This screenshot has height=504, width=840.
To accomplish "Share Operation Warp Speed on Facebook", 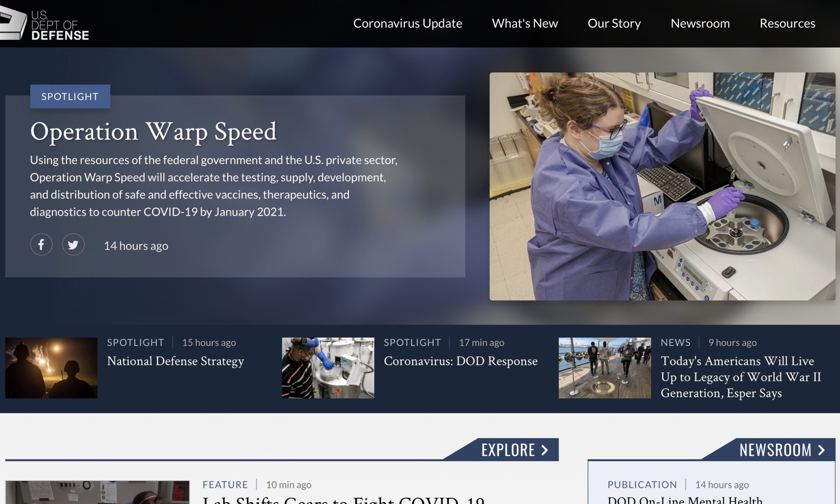I will coord(41,244).
